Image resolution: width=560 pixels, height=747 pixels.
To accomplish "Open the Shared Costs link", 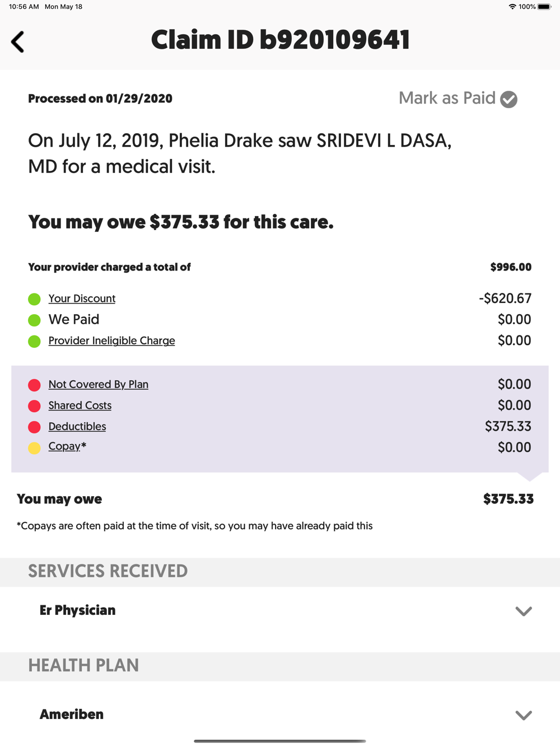I will (x=80, y=405).
